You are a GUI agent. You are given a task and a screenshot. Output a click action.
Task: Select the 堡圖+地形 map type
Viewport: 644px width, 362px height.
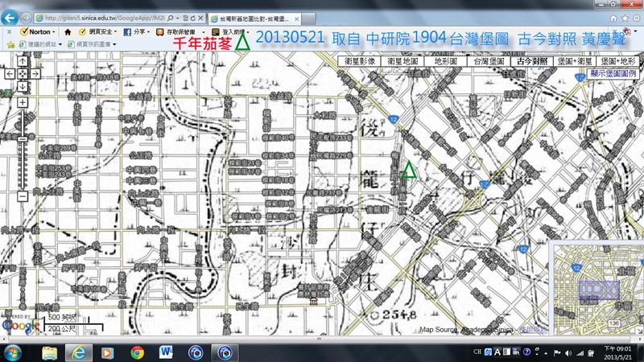[618, 61]
